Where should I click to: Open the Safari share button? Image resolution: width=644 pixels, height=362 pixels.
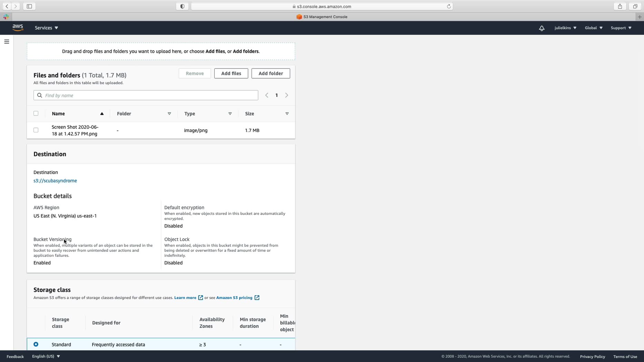coord(620,6)
